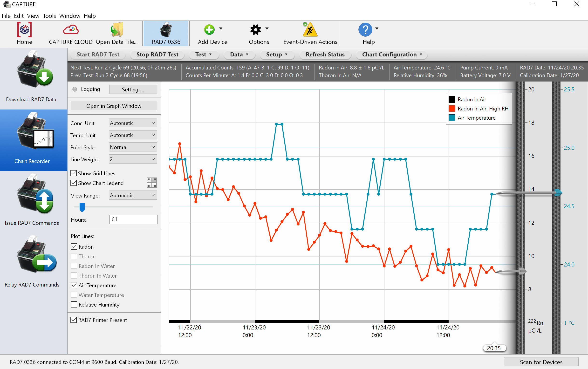Click the Open Data File folder icon

point(117,30)
